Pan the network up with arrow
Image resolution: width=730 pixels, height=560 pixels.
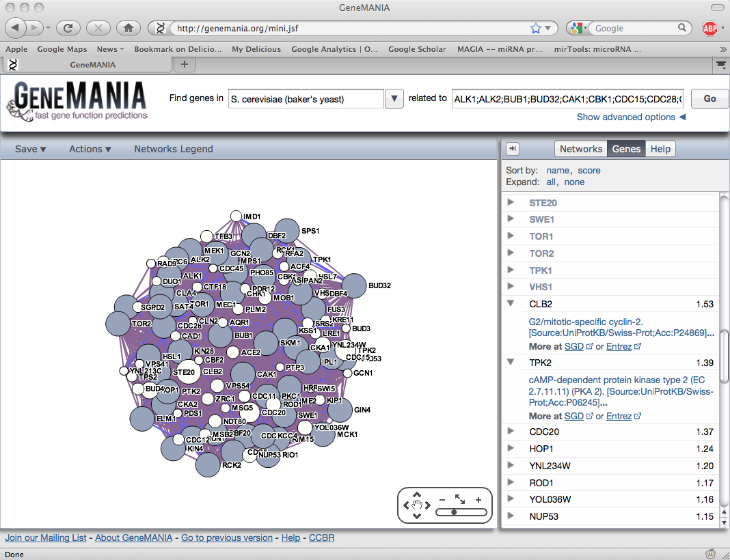point(417,495)
